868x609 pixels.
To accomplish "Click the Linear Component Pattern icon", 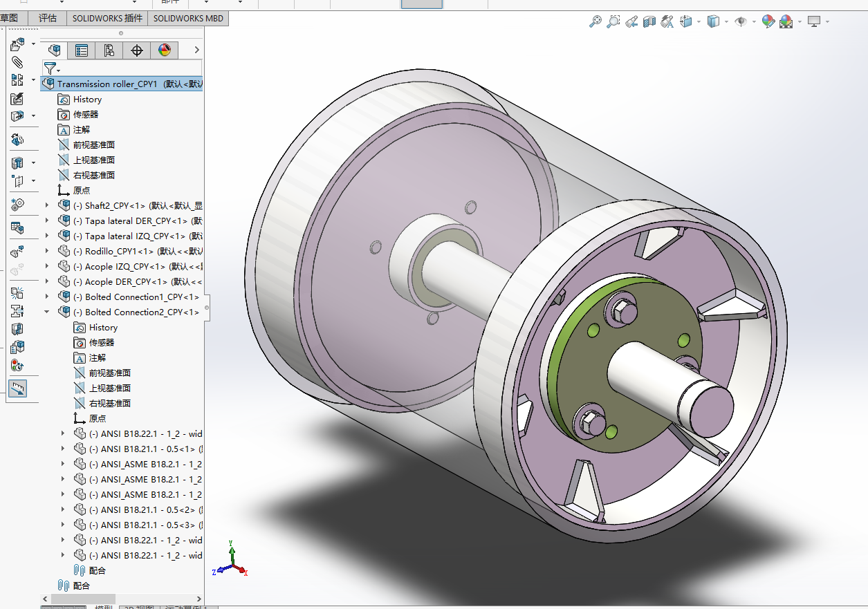I will (17, 80).
